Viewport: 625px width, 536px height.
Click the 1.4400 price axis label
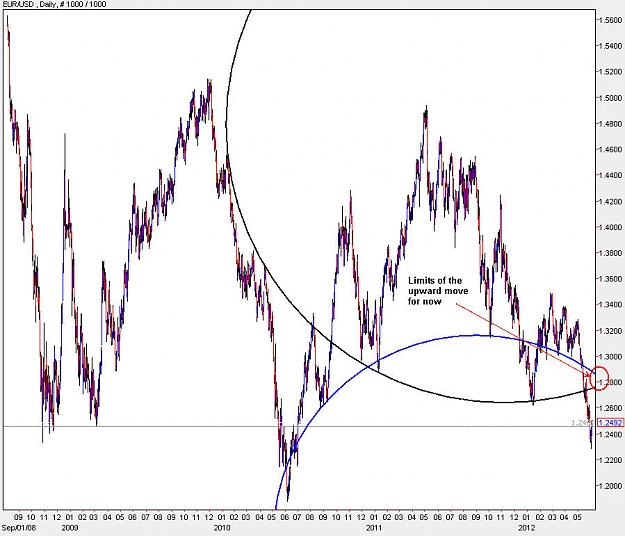pos(611,175)
